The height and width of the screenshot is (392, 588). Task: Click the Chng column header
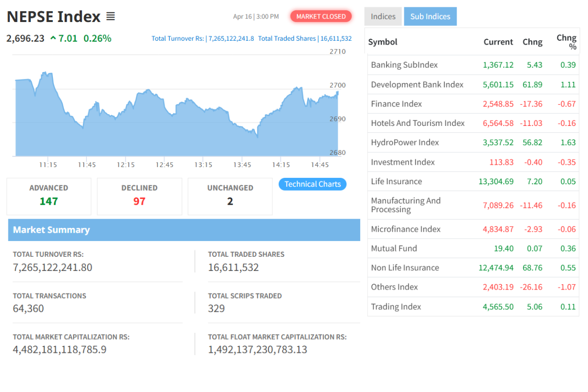click(533, 42)
